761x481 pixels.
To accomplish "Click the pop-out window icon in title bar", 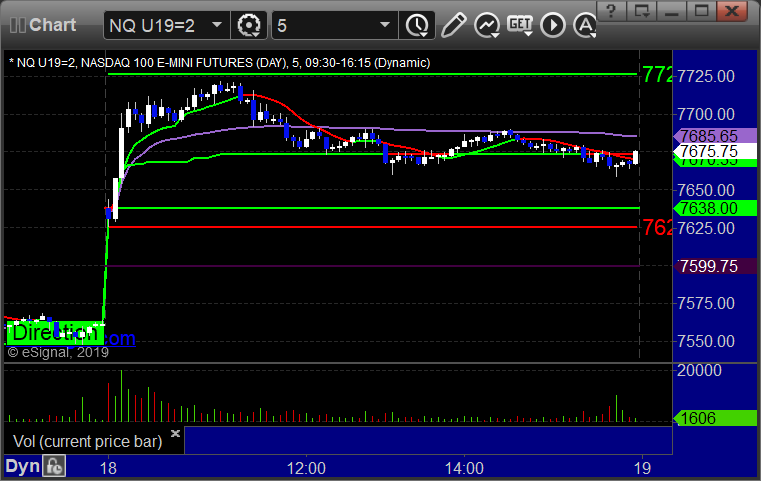I will (641, 10).
